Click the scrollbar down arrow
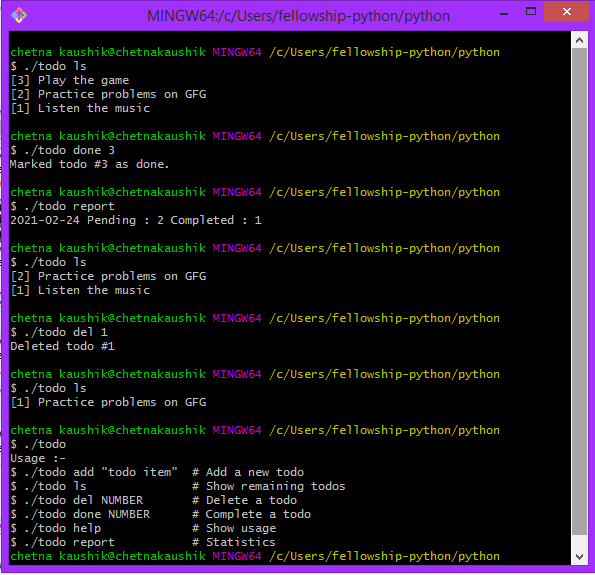Screen dimensions: 595x575 pos(579,557)
